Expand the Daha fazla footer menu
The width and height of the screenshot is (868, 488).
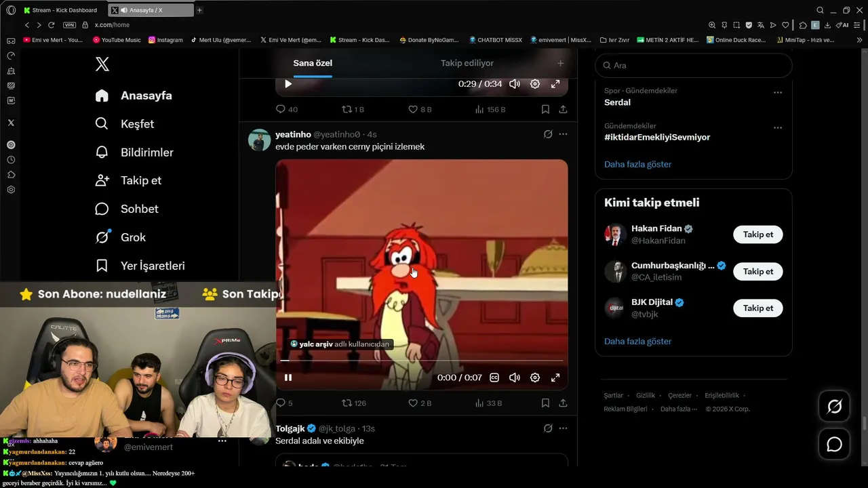[x=677, y=409]
